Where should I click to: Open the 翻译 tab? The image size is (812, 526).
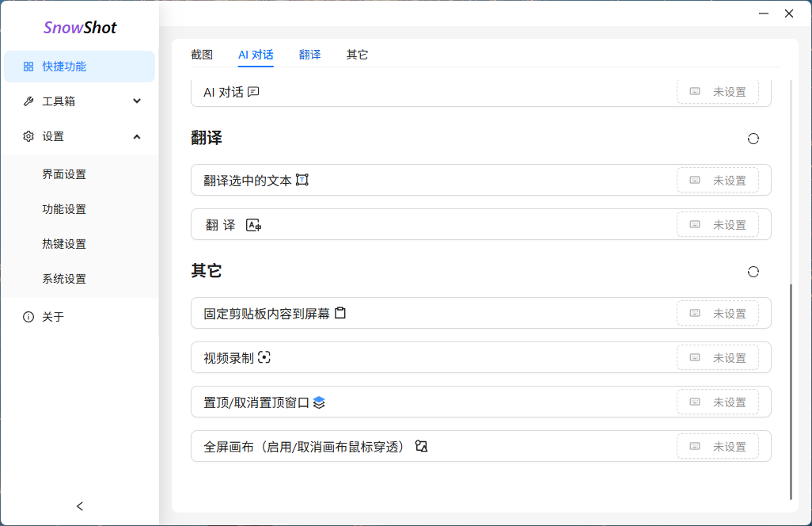[x=309, y=55]
